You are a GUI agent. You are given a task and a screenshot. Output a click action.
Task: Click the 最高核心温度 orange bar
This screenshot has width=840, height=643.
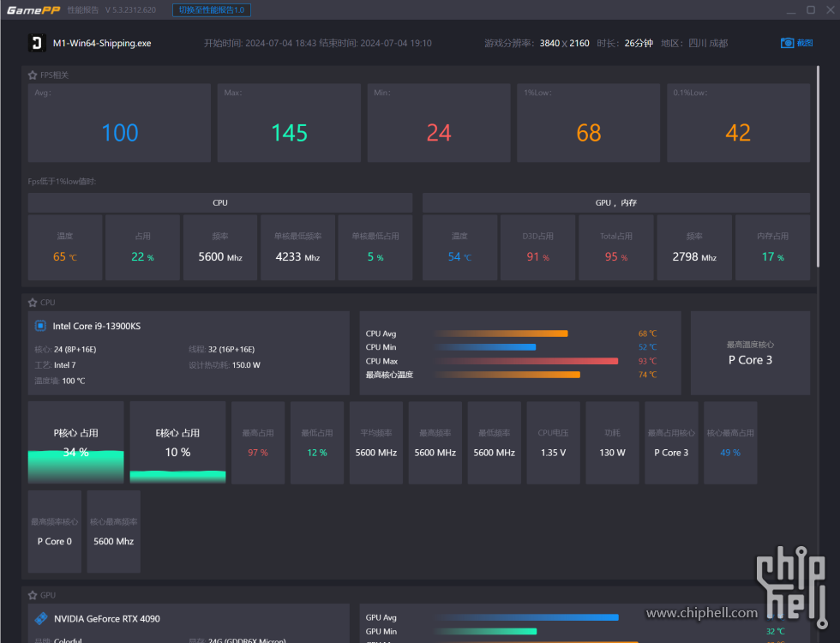pyautogui.click(x=507, y=375)
